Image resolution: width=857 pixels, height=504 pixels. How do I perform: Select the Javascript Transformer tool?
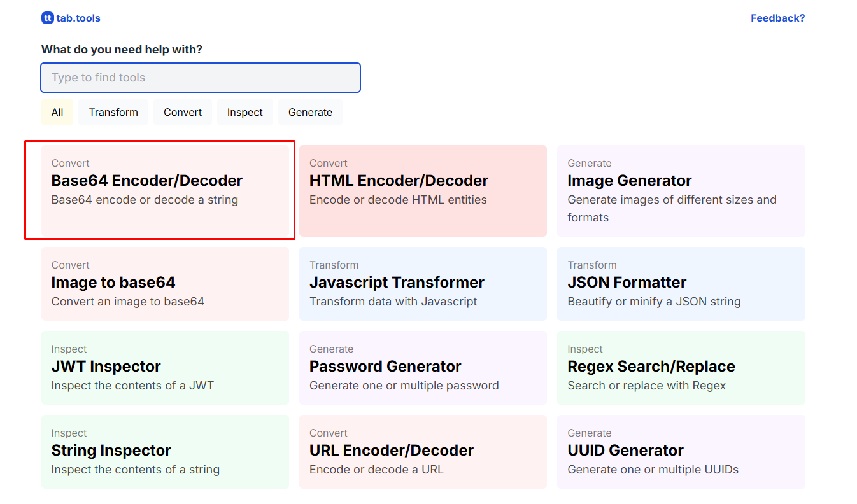point(422,283)
